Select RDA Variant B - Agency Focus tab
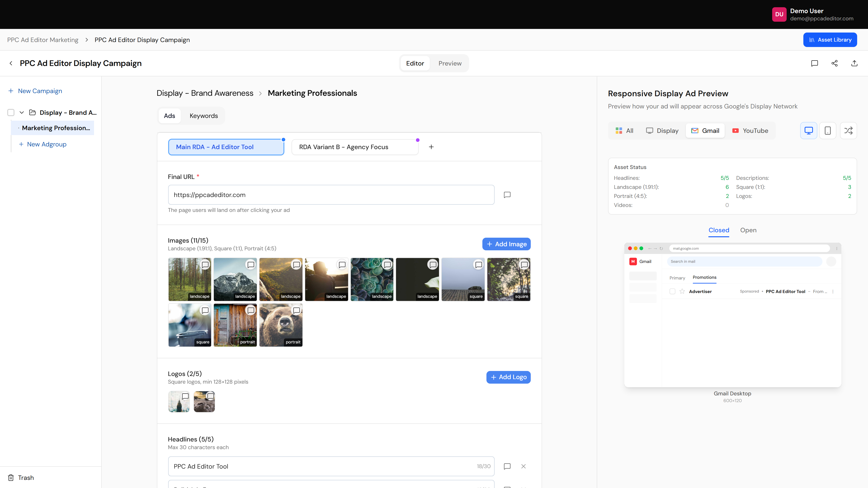 (x=355, y=147)
